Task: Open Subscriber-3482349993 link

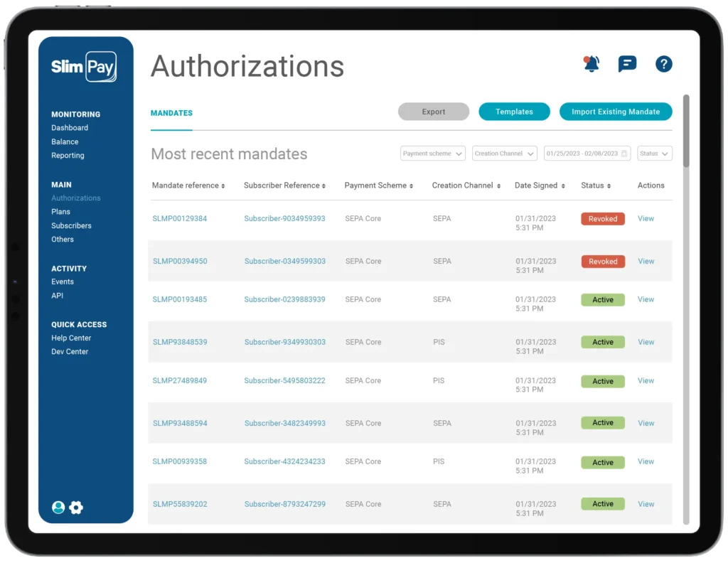Action: pyautogui.click(x=285, y=423)
